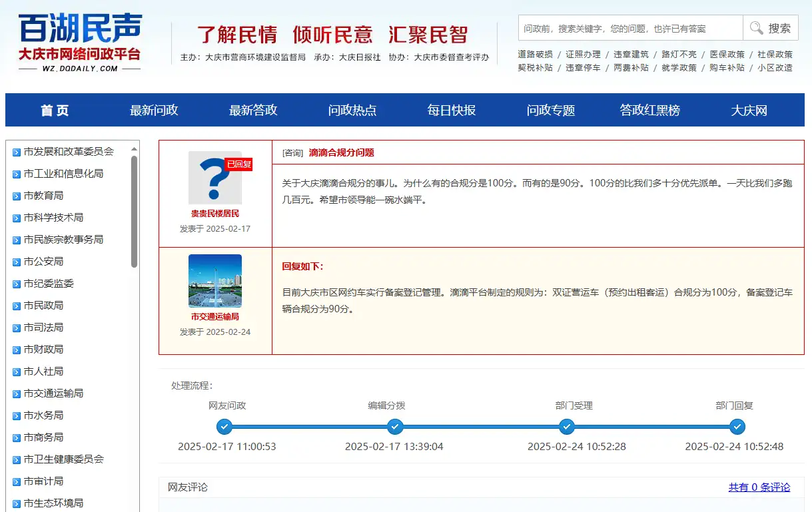
Task: Open the 共有 0 条评论 link
Action: click(759, 487)
